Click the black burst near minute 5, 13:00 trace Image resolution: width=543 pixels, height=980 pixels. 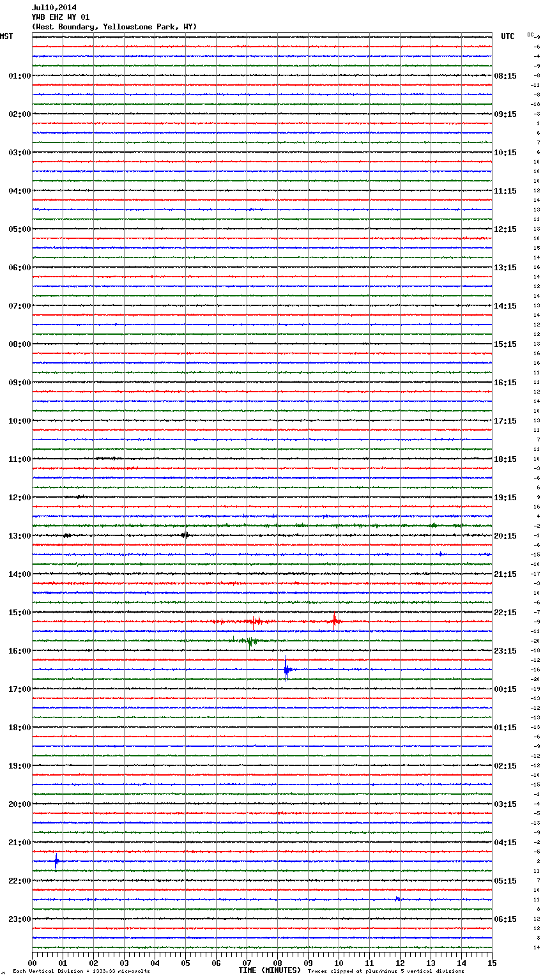click(x=185, y=535)
